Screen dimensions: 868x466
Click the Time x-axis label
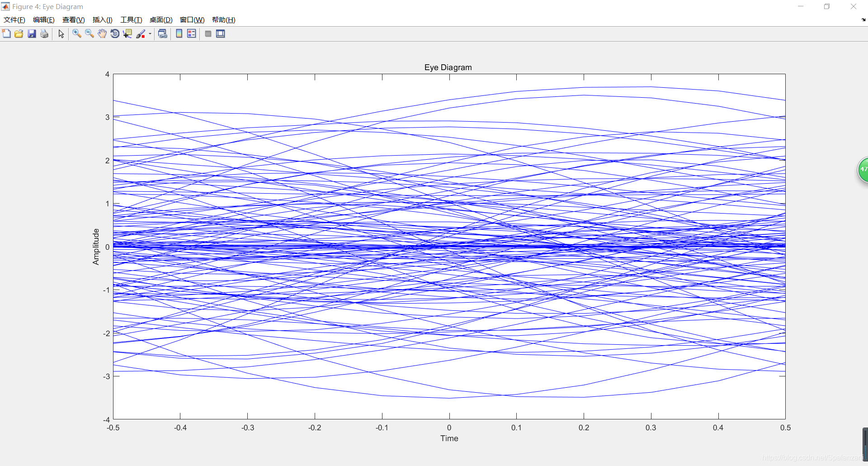point(449,438)
